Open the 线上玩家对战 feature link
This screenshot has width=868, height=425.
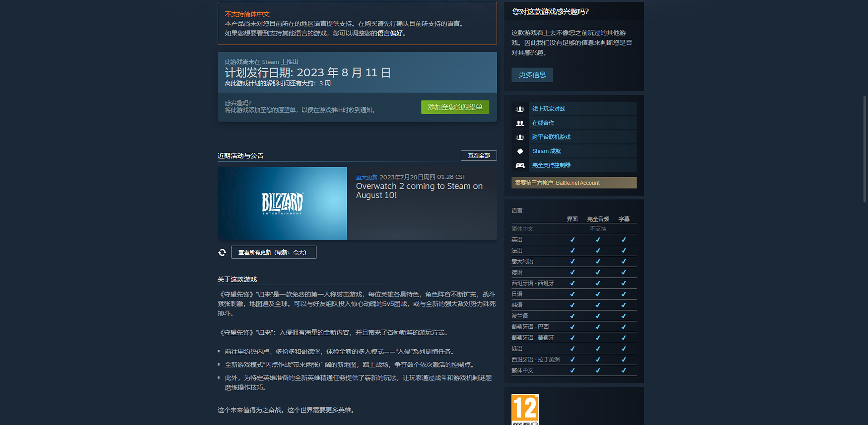(549, 109)
